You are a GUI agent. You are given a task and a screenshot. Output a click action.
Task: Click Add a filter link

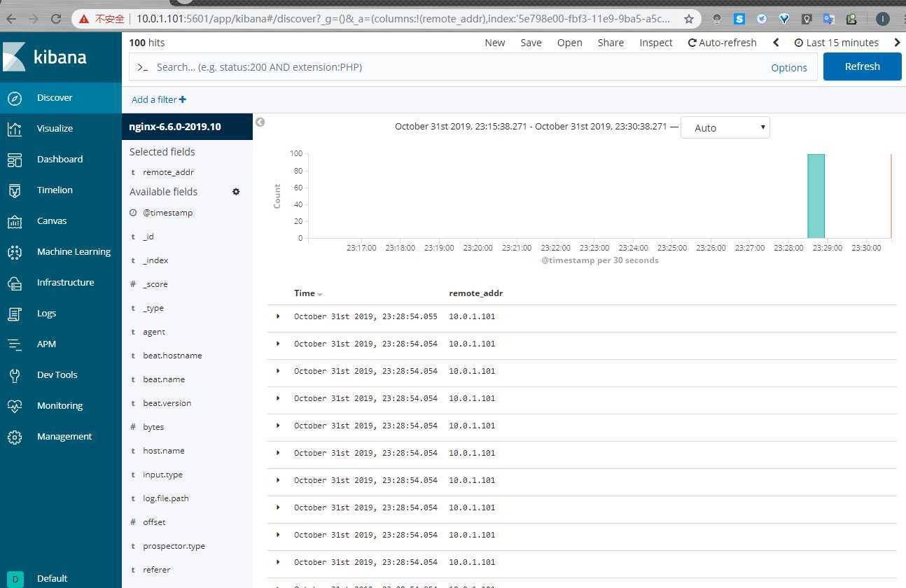tap(159, 99)
